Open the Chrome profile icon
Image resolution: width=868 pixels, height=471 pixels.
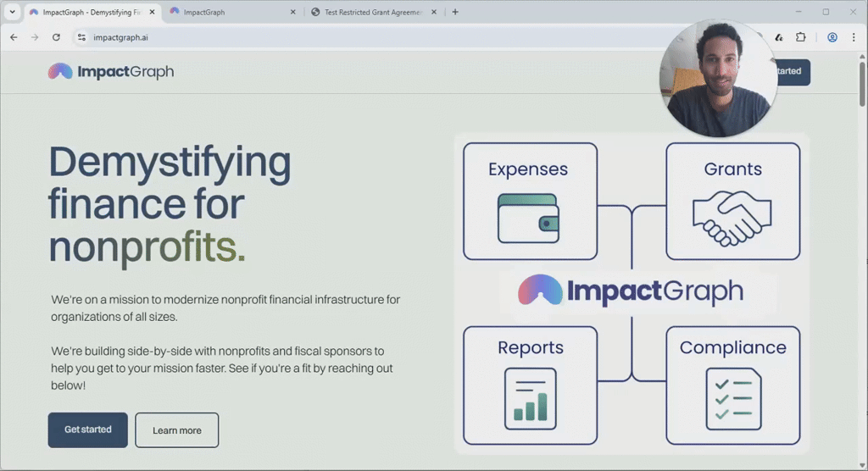click(x=832, y=37)
